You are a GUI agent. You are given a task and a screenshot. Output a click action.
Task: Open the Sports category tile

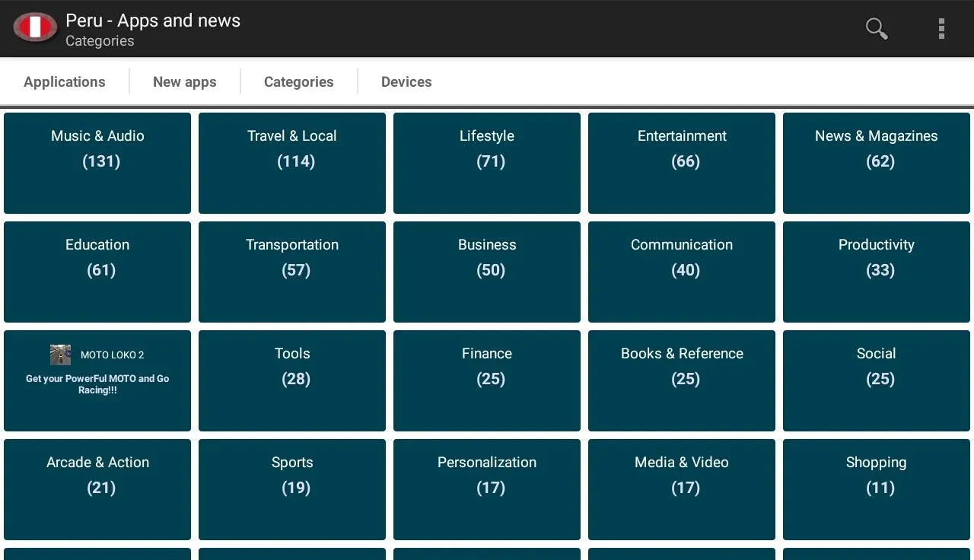pyautogui.click(x=292, y=490)
